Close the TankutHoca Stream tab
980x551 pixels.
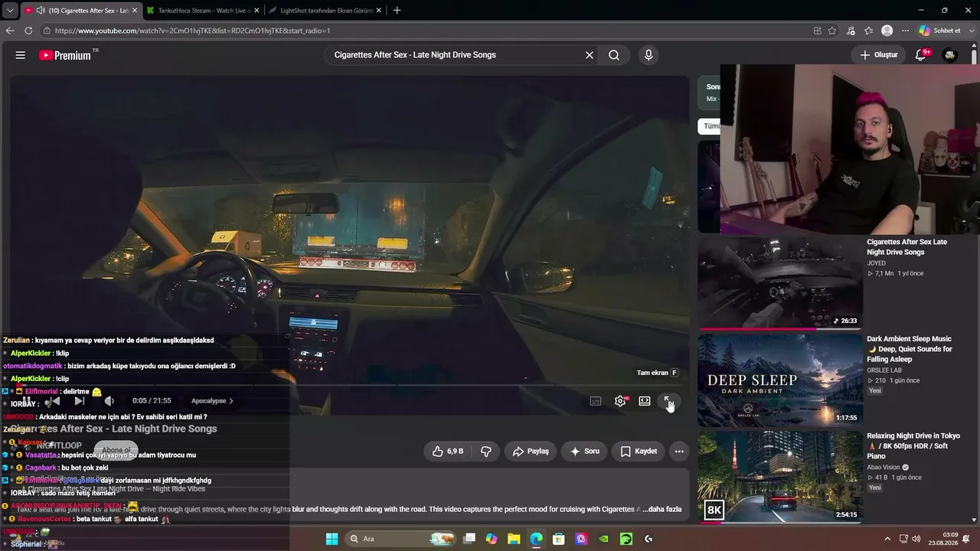[256, 11]
